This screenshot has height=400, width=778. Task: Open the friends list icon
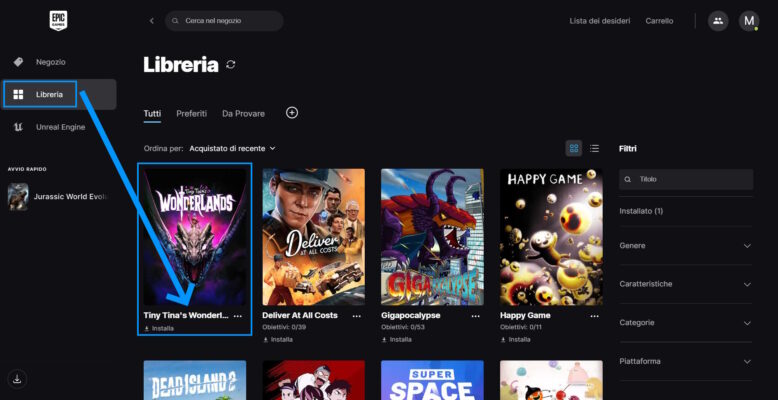tap(718, 21)
